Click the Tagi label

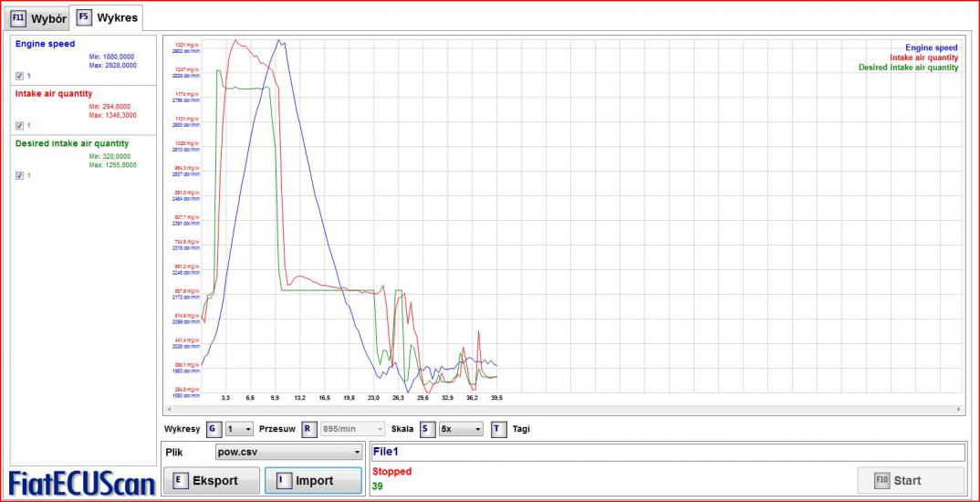pos(521,430)
